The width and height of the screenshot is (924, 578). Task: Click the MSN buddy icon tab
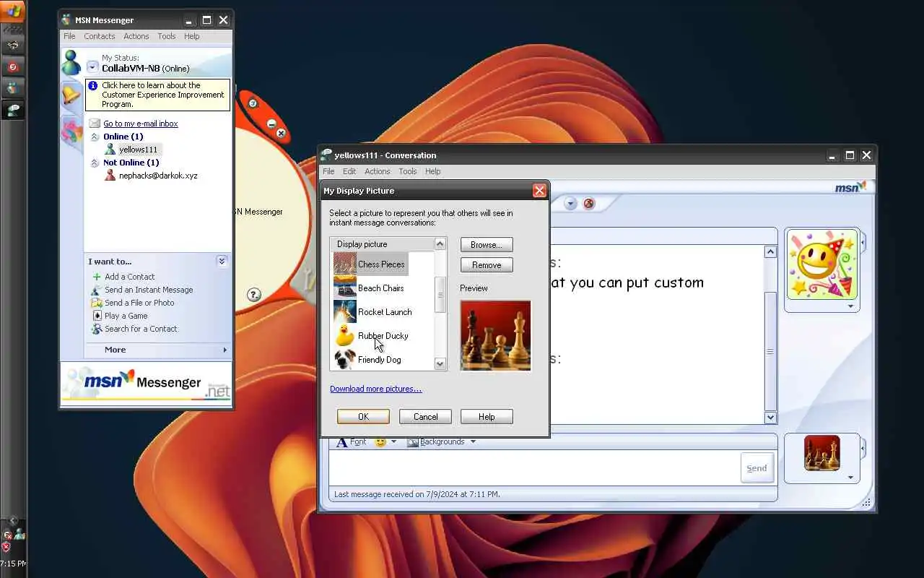click(x=71, y=63)
